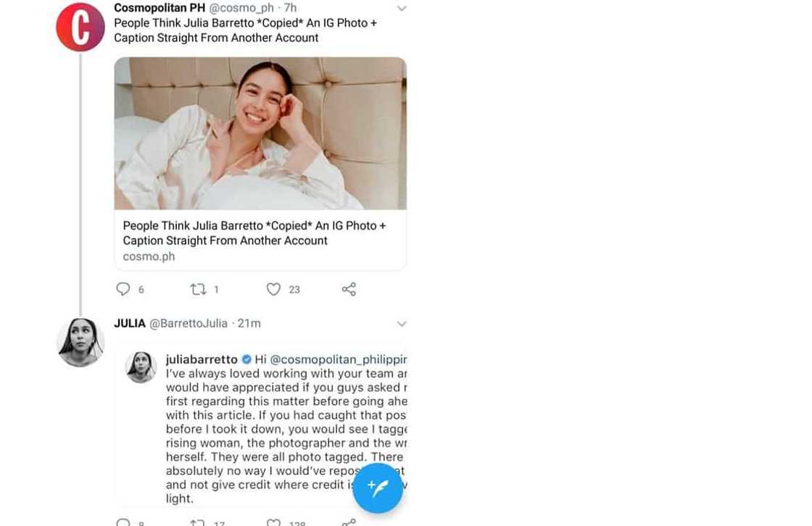Like JULIA's statement tweet

pyautogui.click(x=273, y=521)
